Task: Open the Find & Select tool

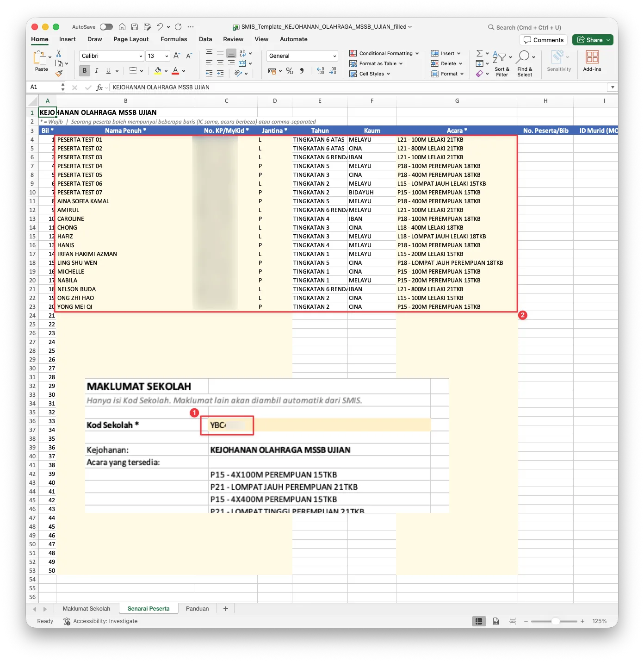Action: (525, 63)
